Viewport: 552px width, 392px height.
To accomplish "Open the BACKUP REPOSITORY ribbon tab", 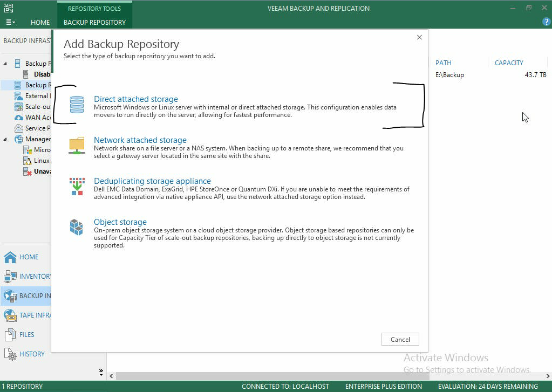I will (95, 22).
